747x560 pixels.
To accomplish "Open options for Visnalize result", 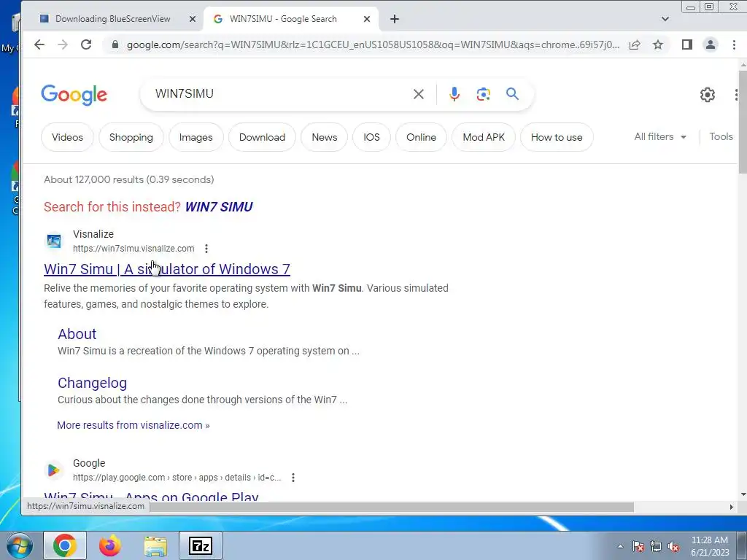I will coord(206,249).
